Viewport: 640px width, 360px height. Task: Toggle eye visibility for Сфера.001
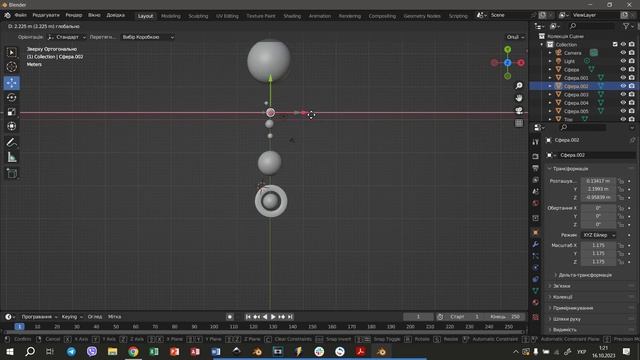(623, 78)
